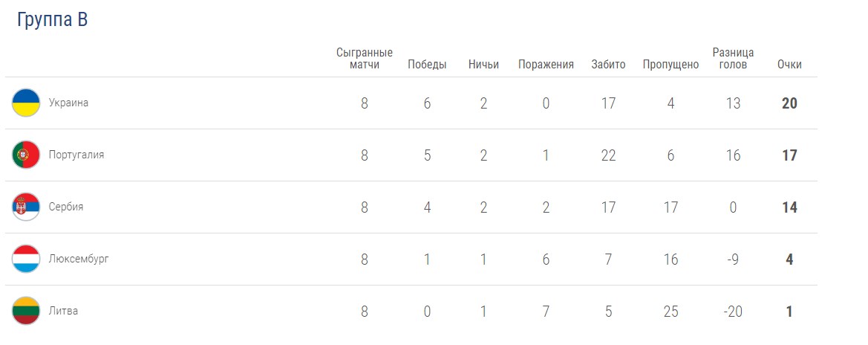This screenshot has width=868, height=345.
Task: Select the Сербия team name
Action: 66,207
